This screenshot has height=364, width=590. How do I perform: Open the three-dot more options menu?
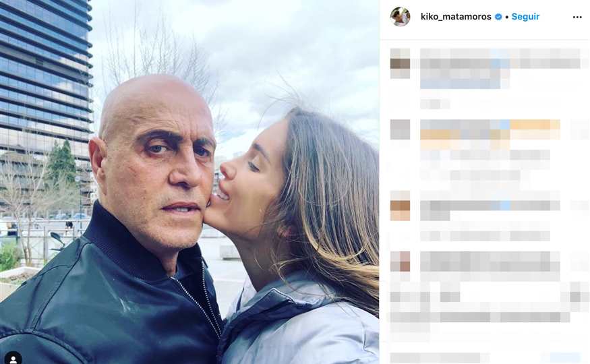(577, 18)
